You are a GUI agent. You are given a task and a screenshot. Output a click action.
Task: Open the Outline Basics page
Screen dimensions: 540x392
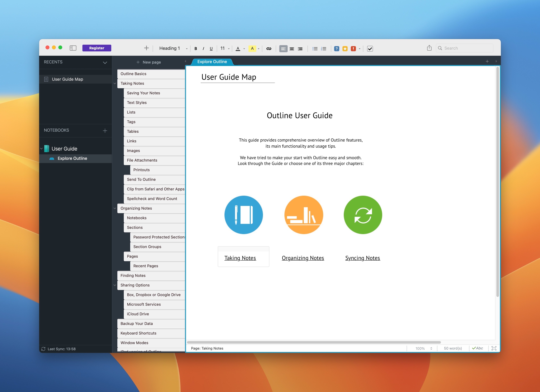151,74
